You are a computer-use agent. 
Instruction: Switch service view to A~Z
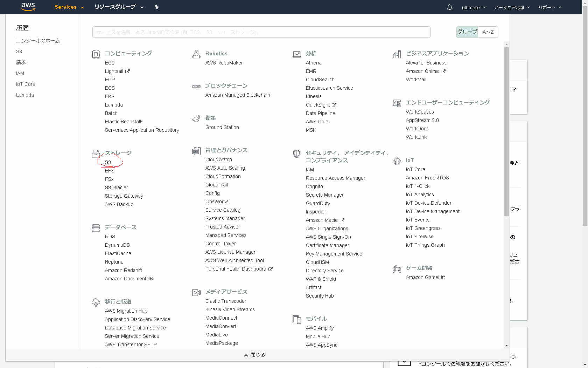(x=488, y=32)
